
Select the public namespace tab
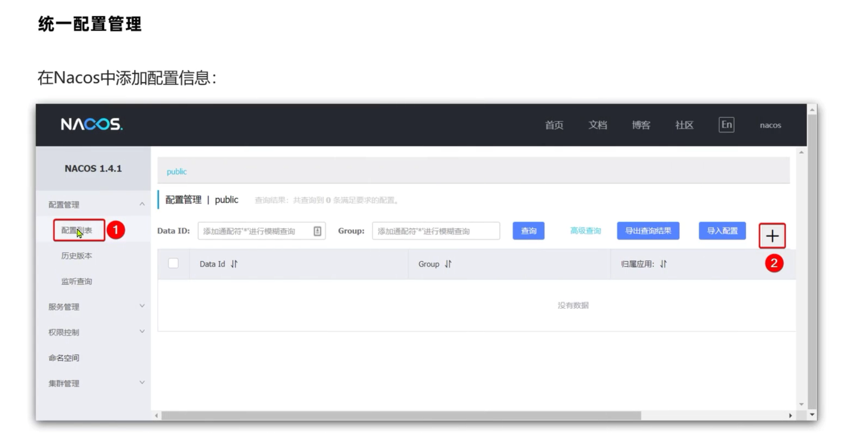[176, 171]
